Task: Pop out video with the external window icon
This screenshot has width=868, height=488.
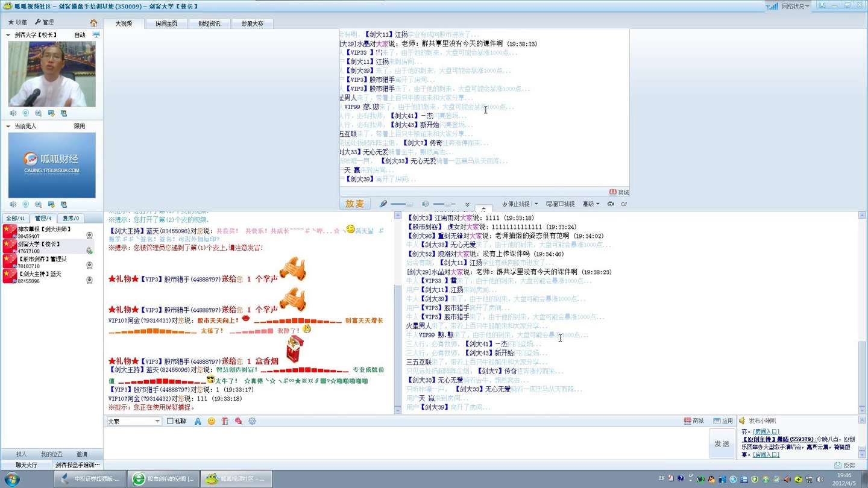Action: [x=624, y=204]
